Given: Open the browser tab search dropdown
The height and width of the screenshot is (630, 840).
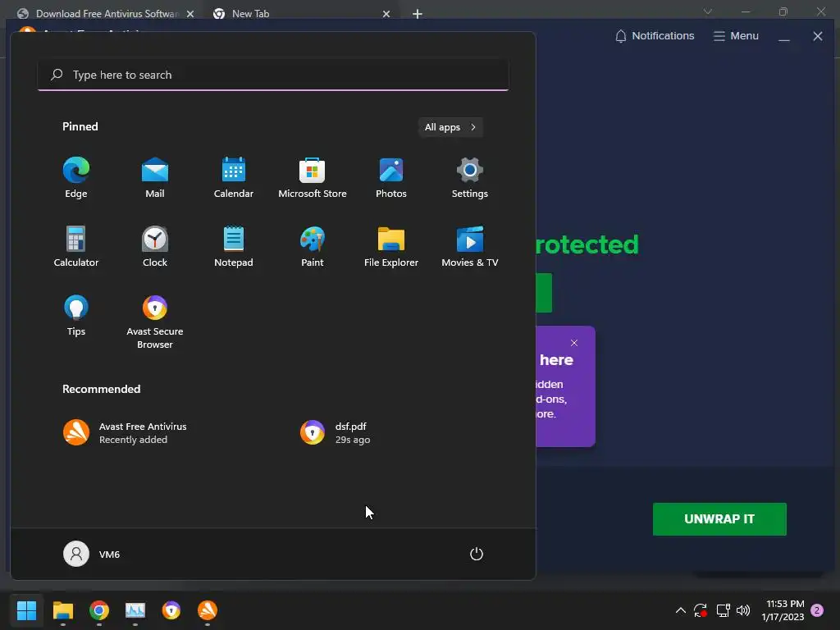Looking at the screenshot, I should tap(708, 11).
